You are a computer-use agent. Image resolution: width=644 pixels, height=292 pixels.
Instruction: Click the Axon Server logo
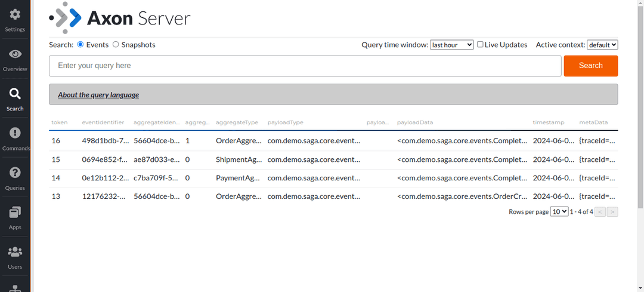point(120,18)
